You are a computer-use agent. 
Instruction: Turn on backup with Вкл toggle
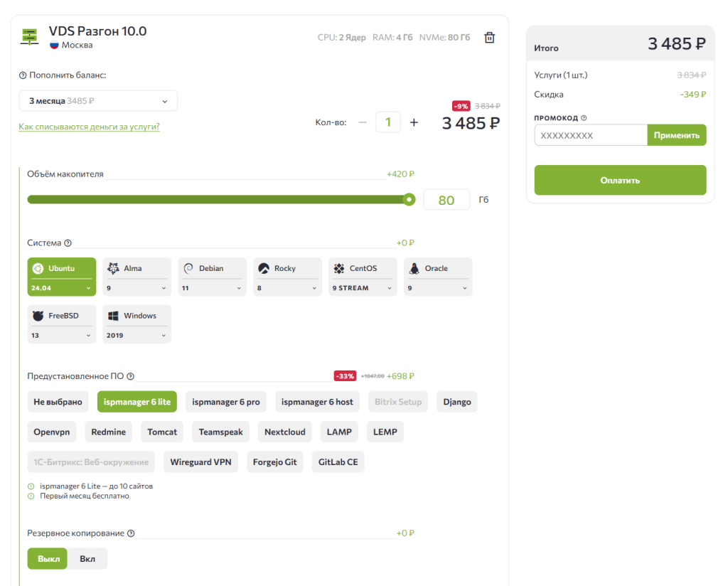(87, 559)
